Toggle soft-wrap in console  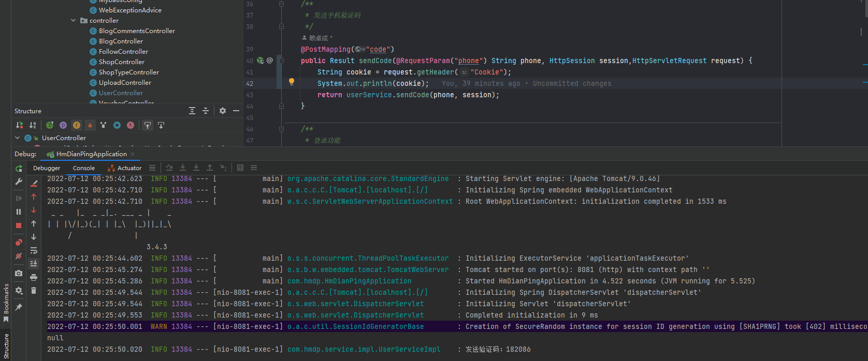coord(34,250)
